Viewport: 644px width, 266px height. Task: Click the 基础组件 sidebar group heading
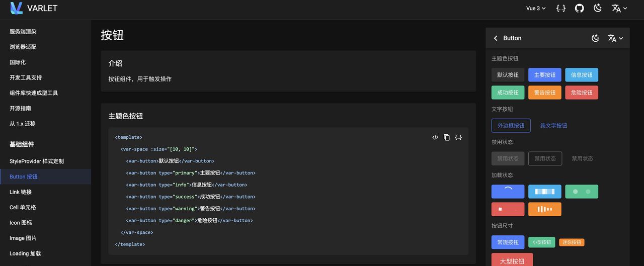[22, 144]
